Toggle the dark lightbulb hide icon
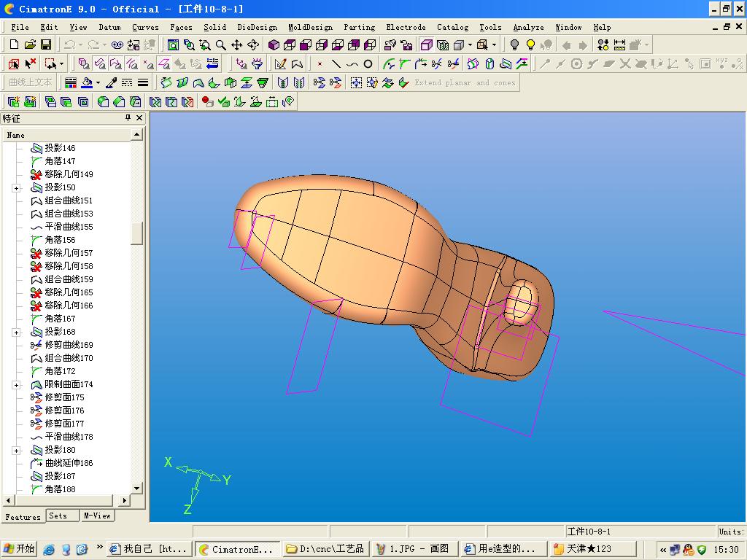The width and height of the screenshot is (747, 560). pyautogui.click(x=514, y=45)
